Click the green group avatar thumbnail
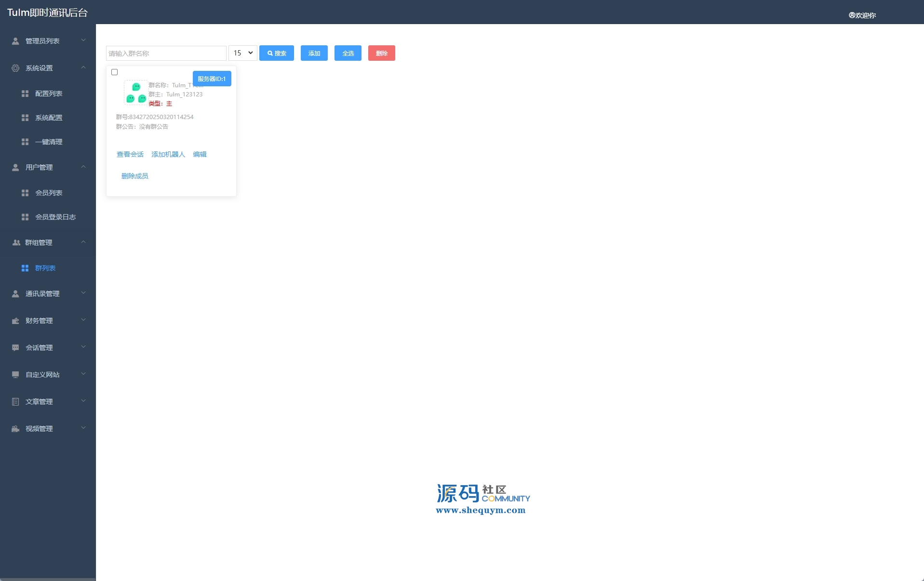Viewport: 924px width, 581px height. coord(136,93)
